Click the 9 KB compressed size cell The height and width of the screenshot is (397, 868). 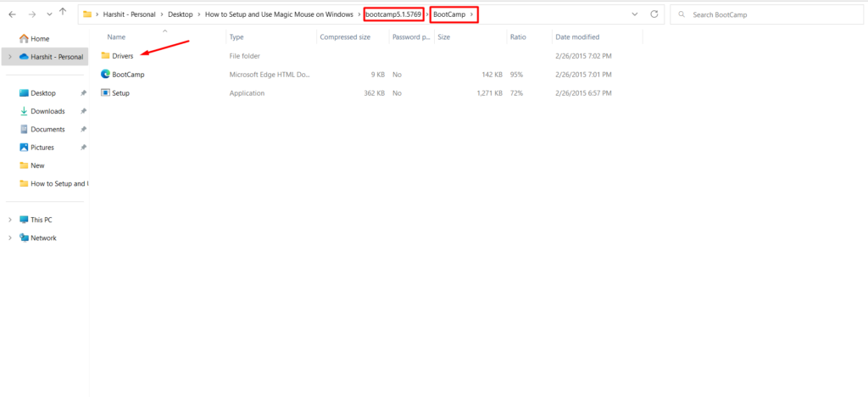(x=377, y=74)
